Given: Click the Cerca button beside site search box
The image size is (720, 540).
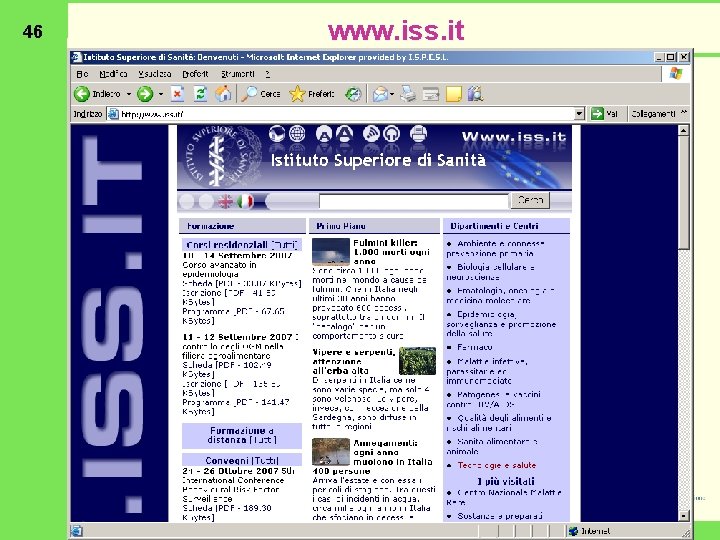Looking at the screenshot, I should click(x=530, y=200).
